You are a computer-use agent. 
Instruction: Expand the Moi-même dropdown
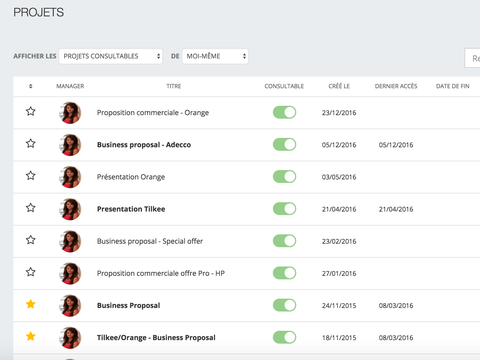tap(215, 56)
